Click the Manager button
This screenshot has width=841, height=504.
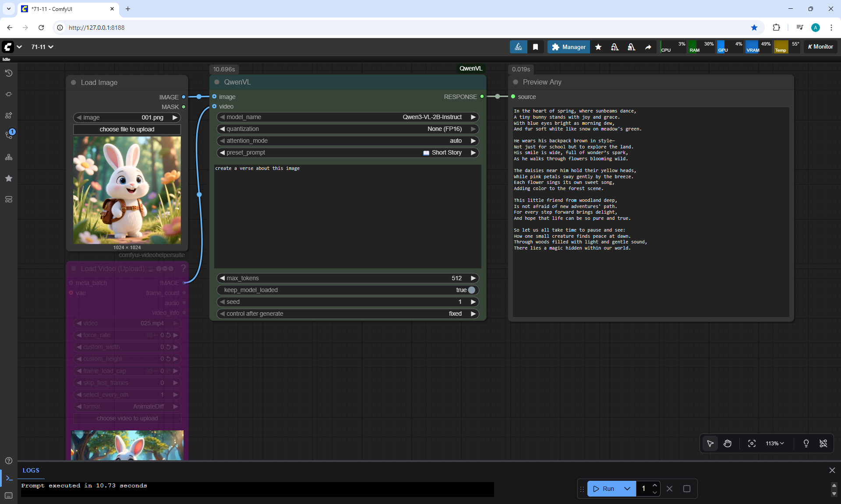[x=568, y=47]
